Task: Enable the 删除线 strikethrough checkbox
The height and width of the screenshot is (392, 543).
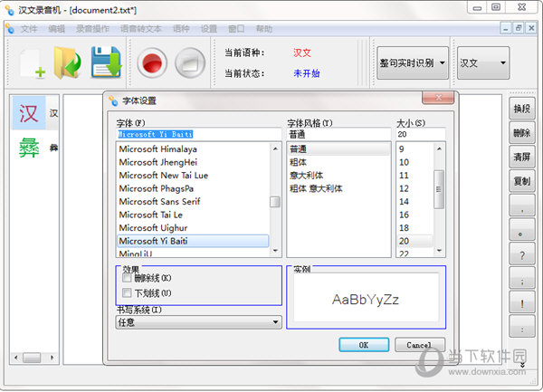Action: pyautogui.click(x=127, y=278)
